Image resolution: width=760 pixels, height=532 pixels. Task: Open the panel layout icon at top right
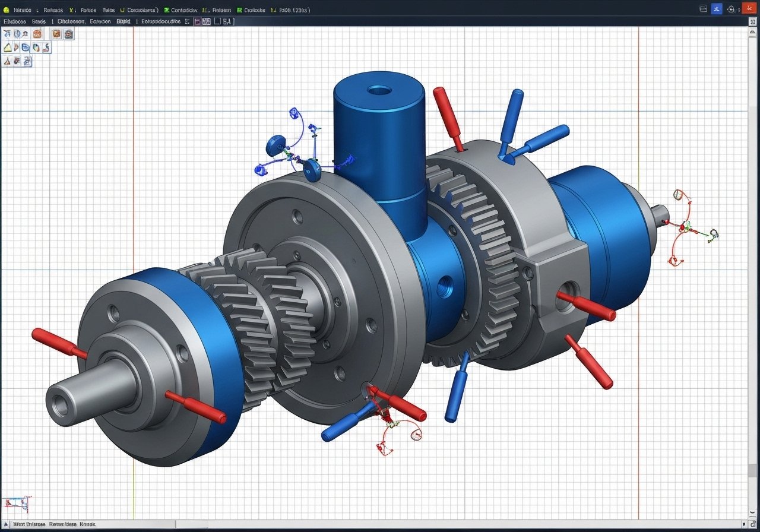[703, 9]
